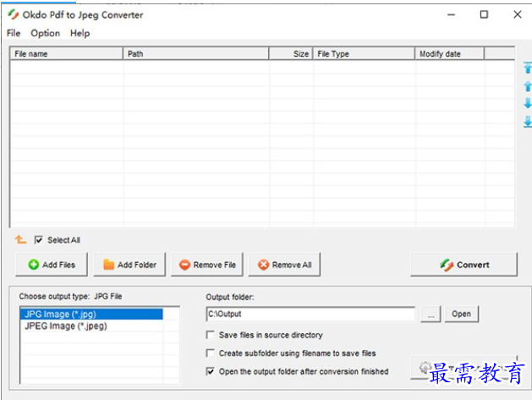Uncheck Open the output folder after conversion
The height and width of the screenshot is (400, 532).
coord(211,371)
